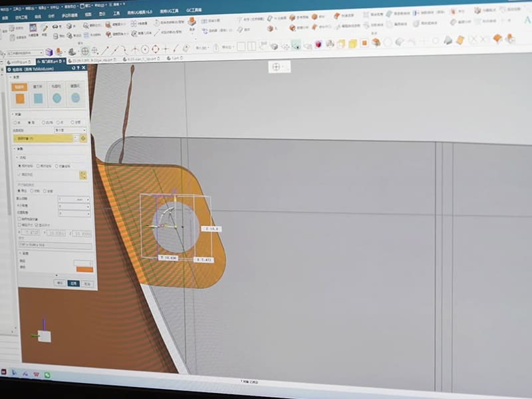Click the purple stacked layers cube toolbar icon
The height and width of the screenshot is (399, 532).
pyautogui.click(x=49, y=52)
